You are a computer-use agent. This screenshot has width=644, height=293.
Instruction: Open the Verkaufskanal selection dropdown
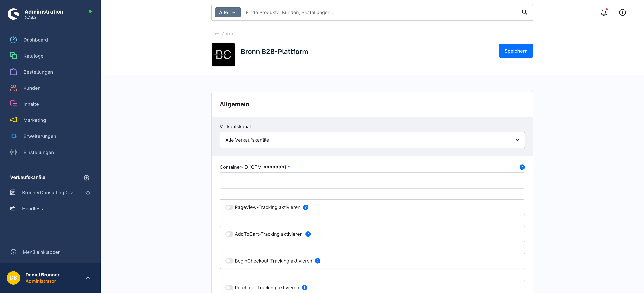[372, 140]
